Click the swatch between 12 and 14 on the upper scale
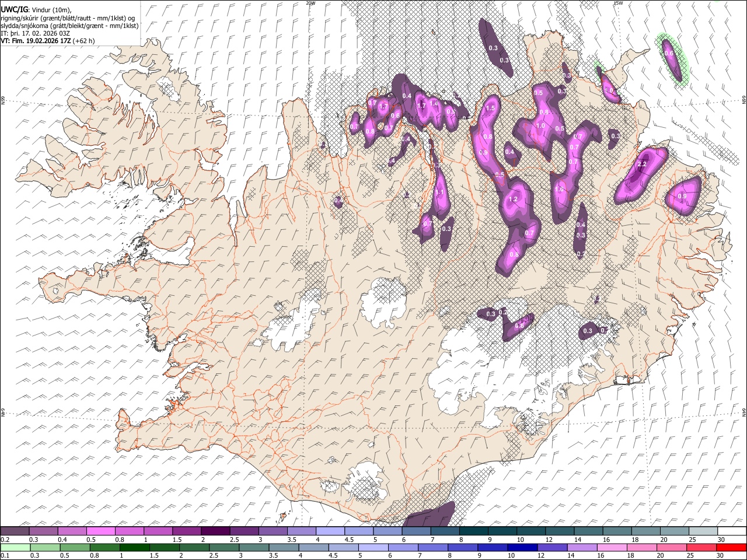 coord(559,531)
